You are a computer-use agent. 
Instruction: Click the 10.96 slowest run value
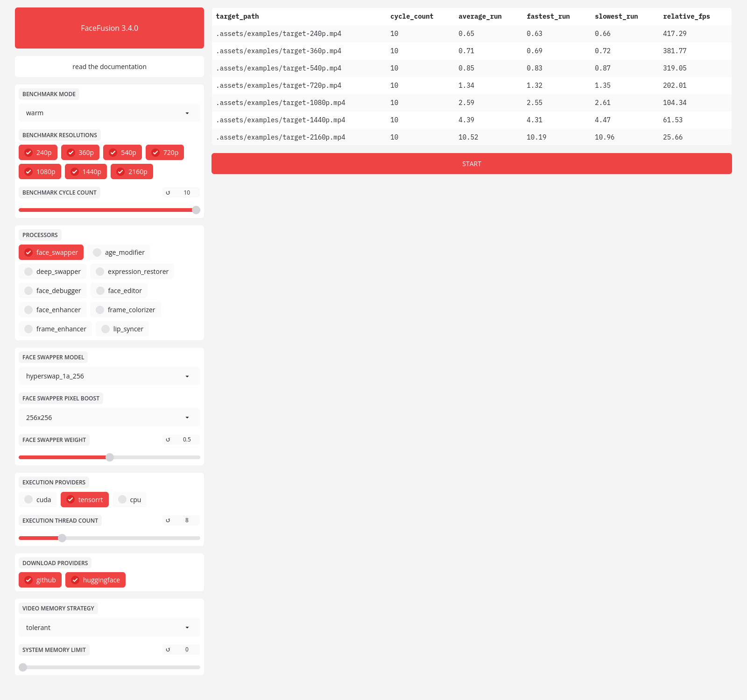point(605,137)
